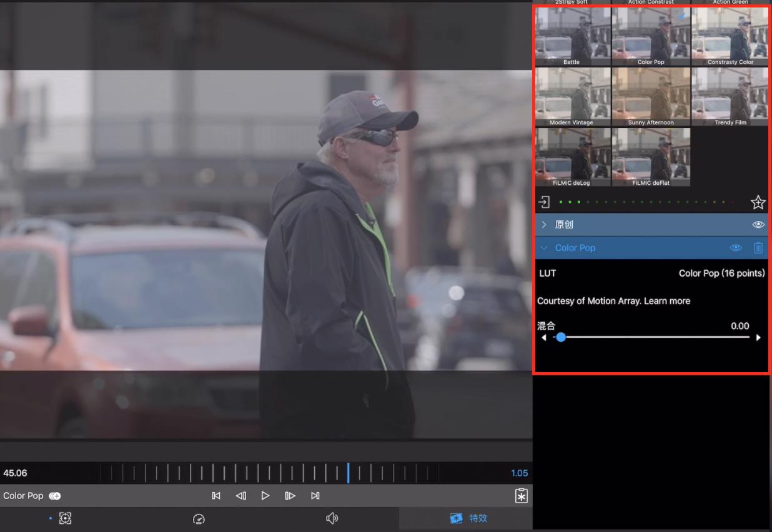Toggle visibility of the 原创 layer
The width and height of the screenshot is (772, 532).
758,224
